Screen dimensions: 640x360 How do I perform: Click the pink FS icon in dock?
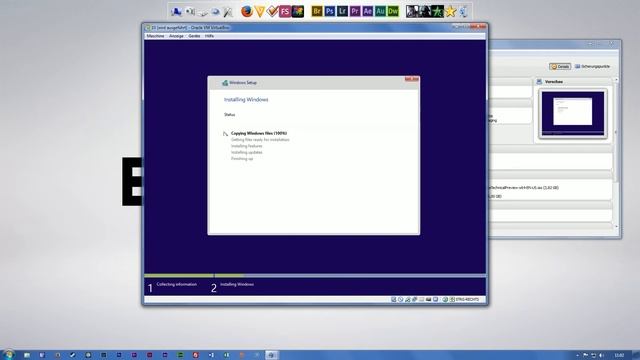[x=285, y=11]
